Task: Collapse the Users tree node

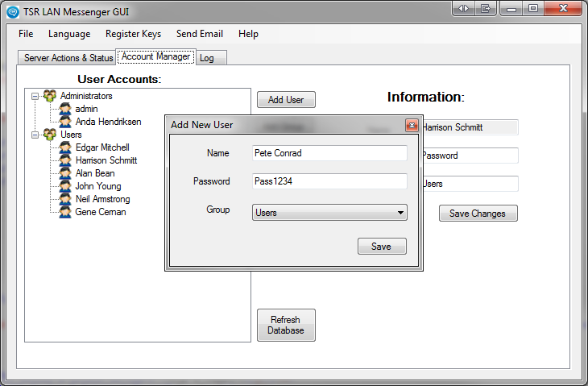Action: point(35,135)
